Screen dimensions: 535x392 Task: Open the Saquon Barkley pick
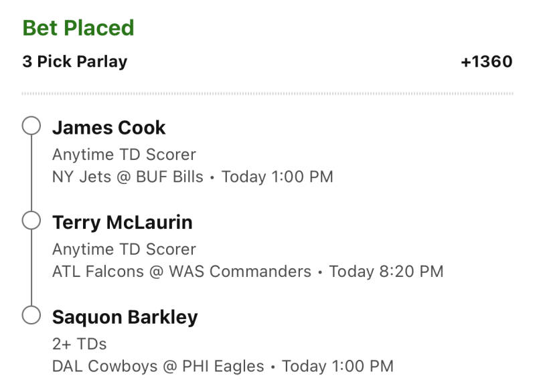[x=125, y=316]
